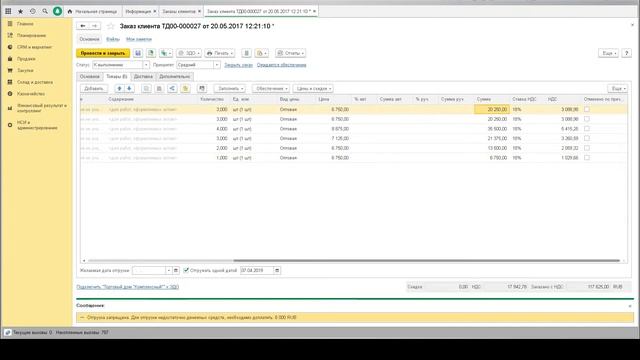Toggle cancel checkbox in row with sum 13 500,00

coord(587,148)
